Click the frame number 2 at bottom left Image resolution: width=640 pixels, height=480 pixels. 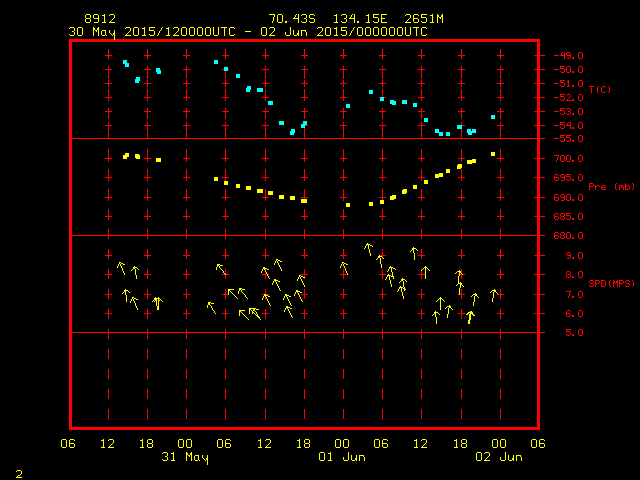click(18, 472)
